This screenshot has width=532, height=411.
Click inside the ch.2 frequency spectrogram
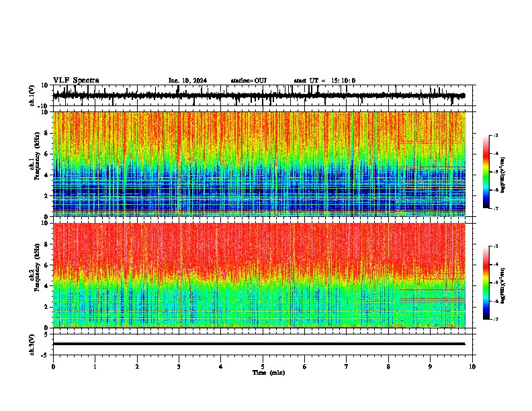click(x=259, y=275)
